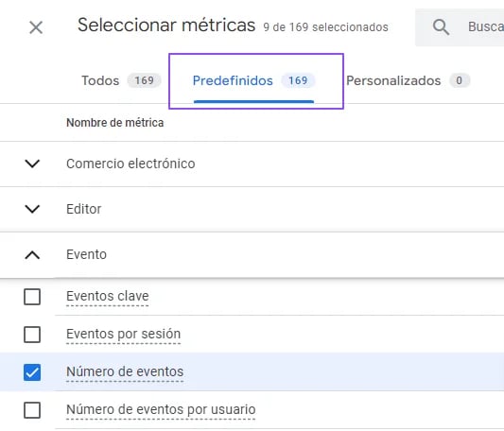Click the Eventos por sesión label
Screen dimensions: 504x431
tap(124, 334)
